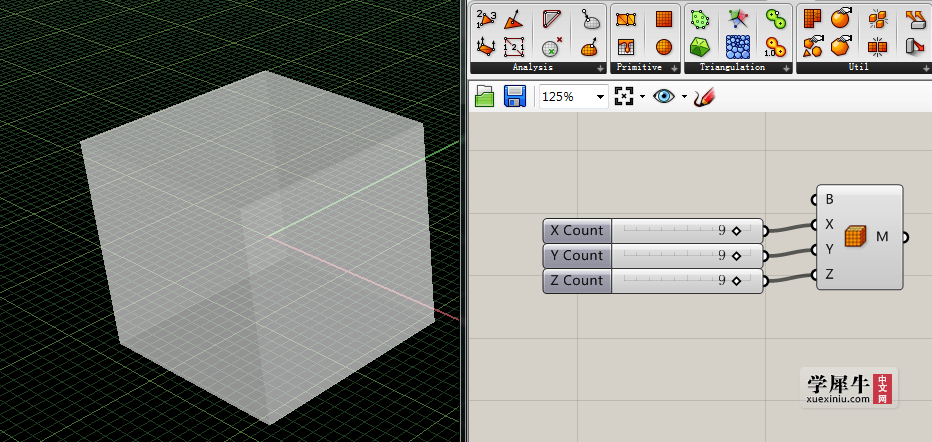Select the blue circles Substrate icon
Screen dimensions: 932x442
[x=738, y=46]
